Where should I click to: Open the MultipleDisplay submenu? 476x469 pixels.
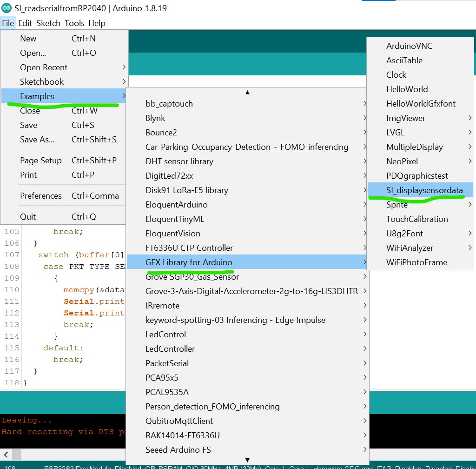point(420,147)
